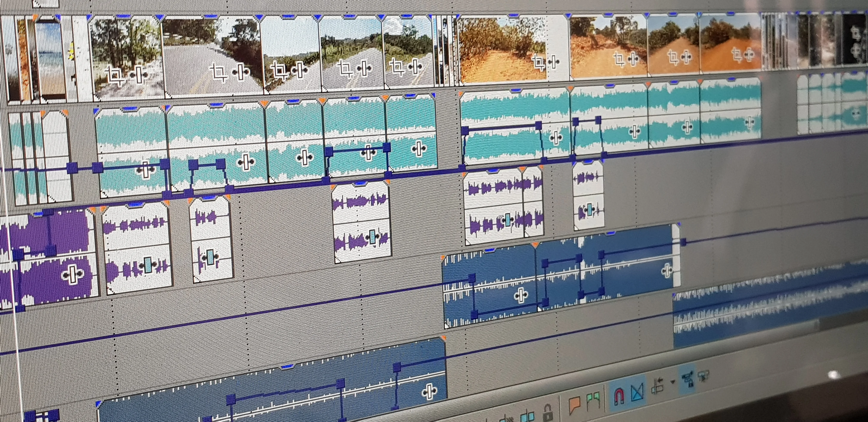Click the Ignore Event Grouping icon
868x422 pixels.
[704, 375]
